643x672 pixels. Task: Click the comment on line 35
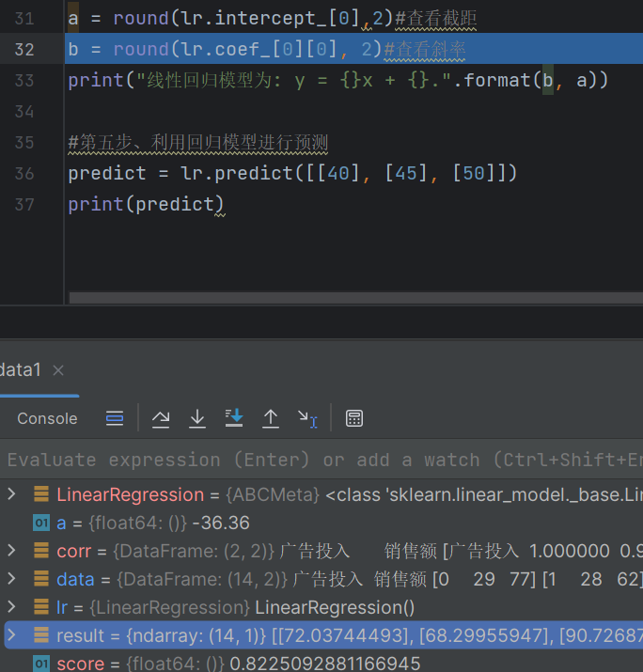coord(198,142)
